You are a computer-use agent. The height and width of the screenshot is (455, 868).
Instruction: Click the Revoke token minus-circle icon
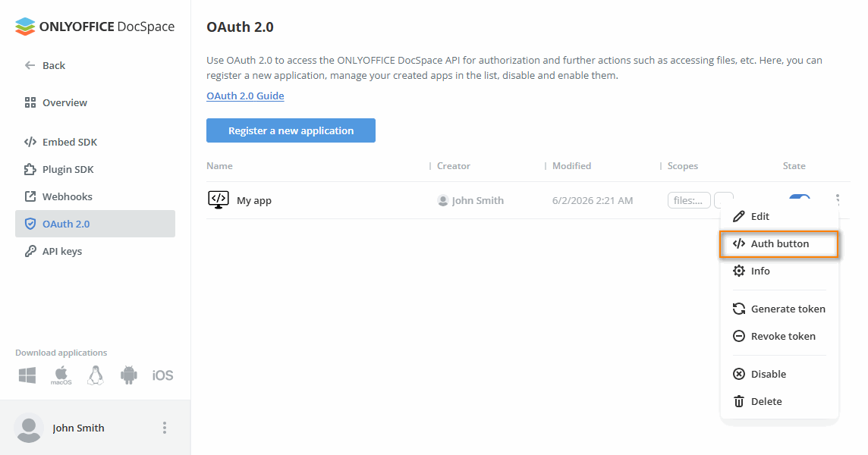(x=738, y=336)
